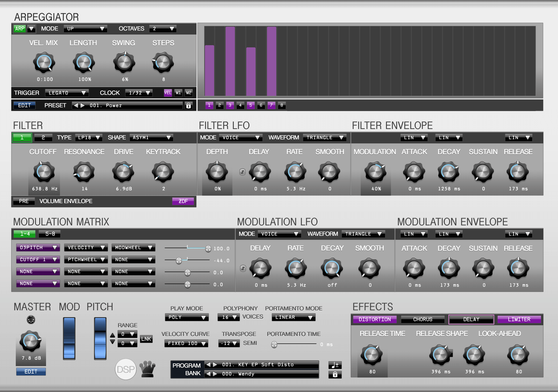Select next program arrow
Viewport: 558px width, 392px height.
point(215,365)
